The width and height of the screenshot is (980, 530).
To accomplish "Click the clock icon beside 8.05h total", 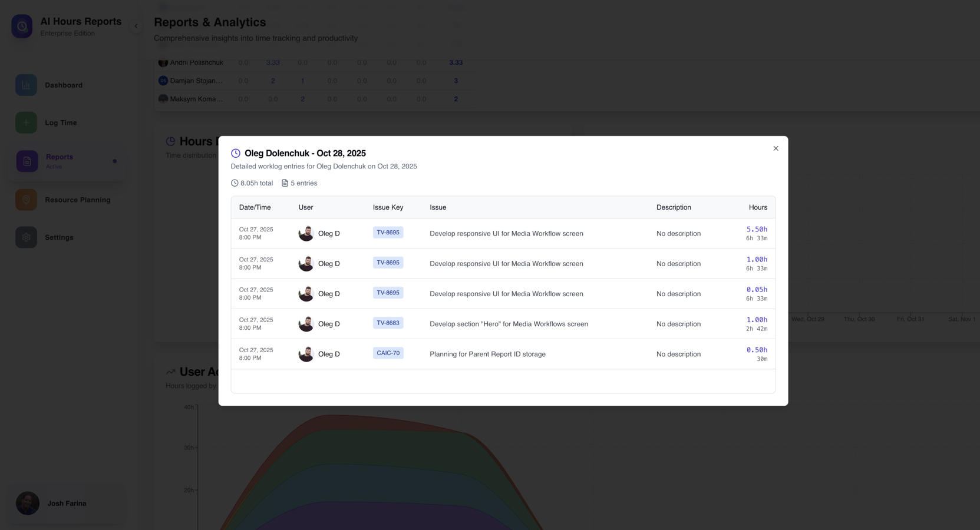I will (235, 183).
